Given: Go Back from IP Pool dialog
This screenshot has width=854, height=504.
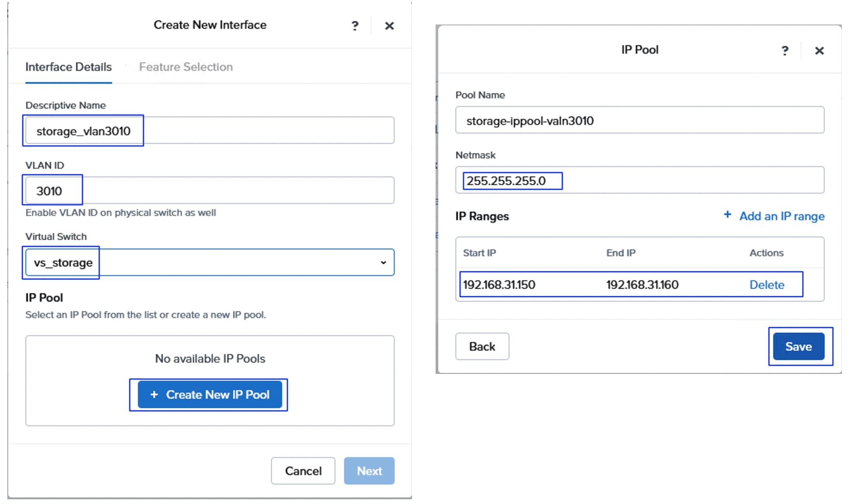Looking at the screenshot, I should tap(482, 346).
